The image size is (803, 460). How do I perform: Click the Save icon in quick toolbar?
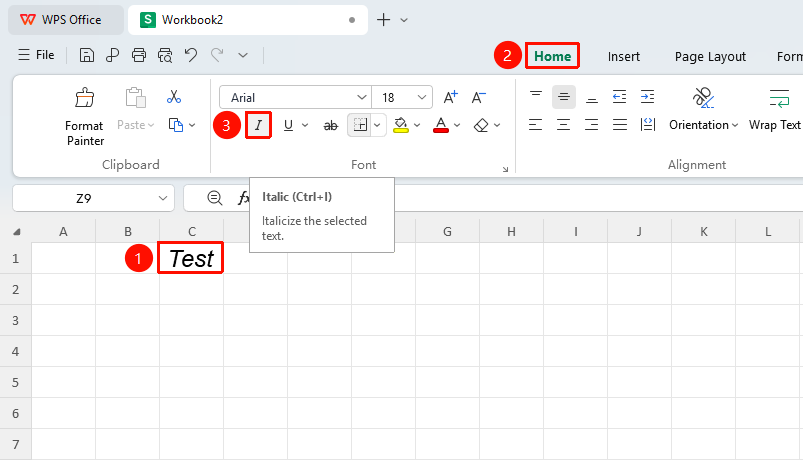point(87,55)
